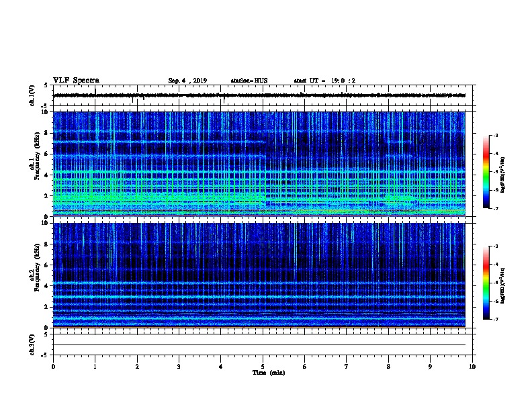Viewport: 532px width, 411px height.
Task: Click inside the ch.1 voltage waveform trace
Action: [x=259, y=95]
